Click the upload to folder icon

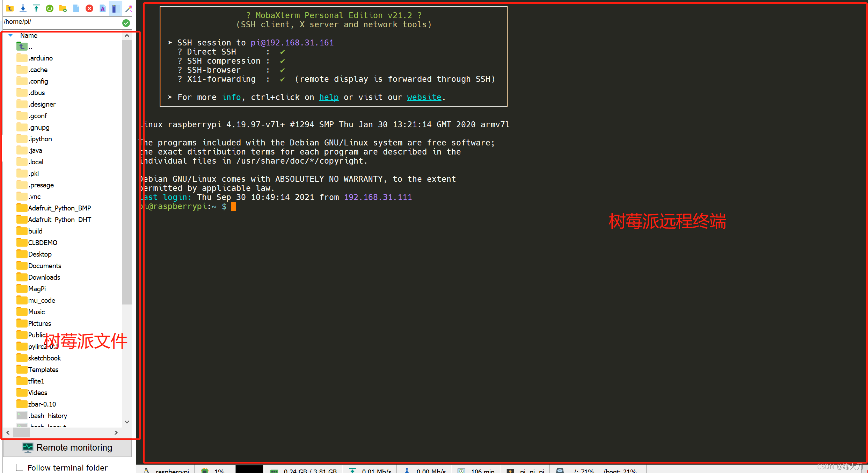pyautogui.click(x=36, y=8)
